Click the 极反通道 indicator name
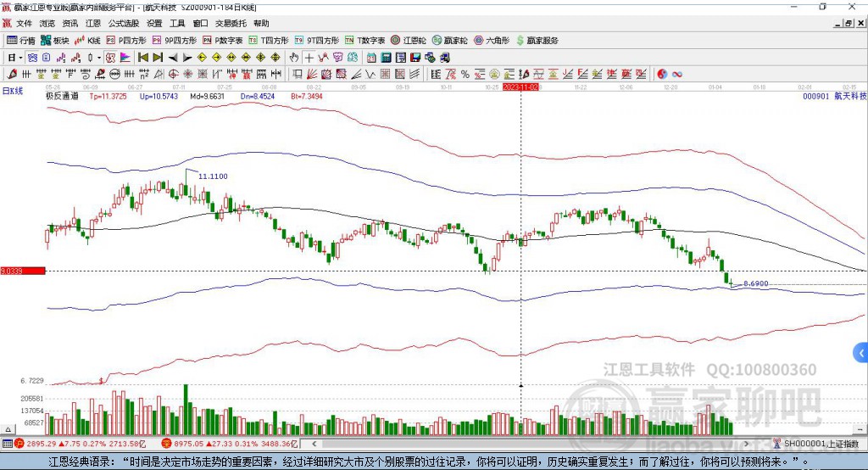 pyautogui.click(x=62, y=96)
